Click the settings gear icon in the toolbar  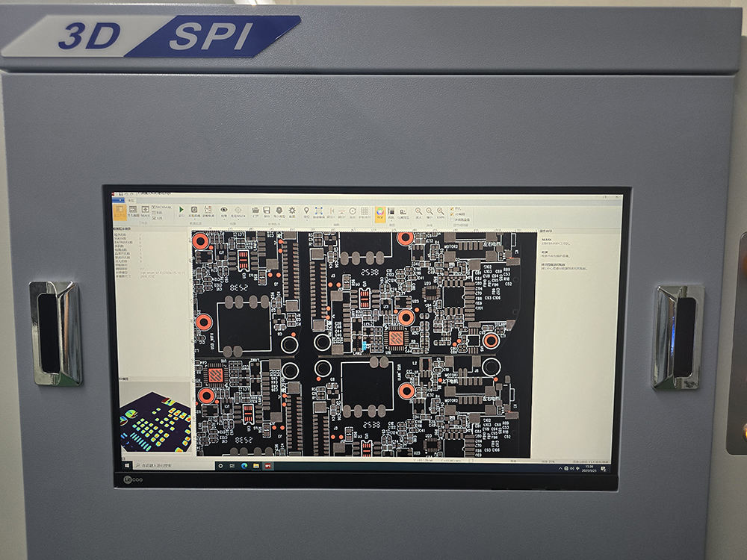point(291,211)
